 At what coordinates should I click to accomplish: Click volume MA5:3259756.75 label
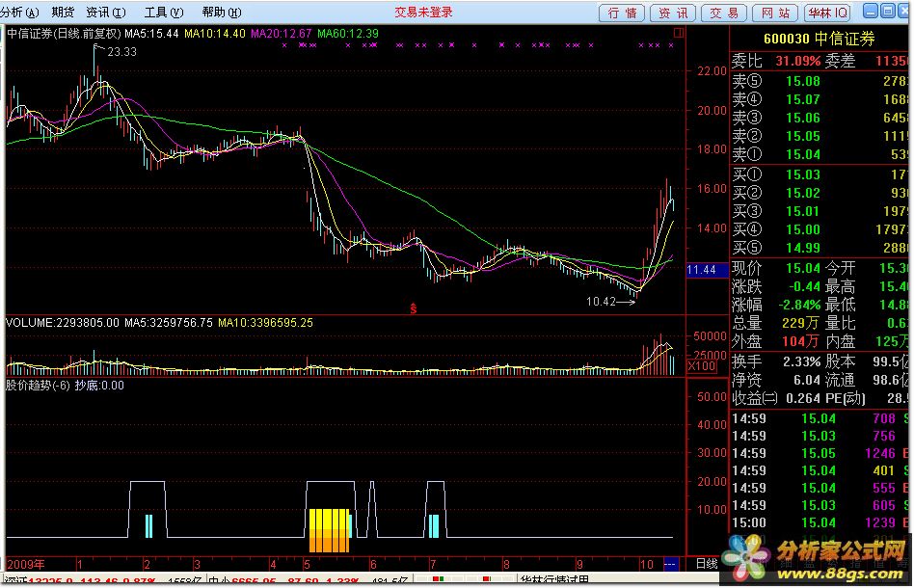169,322
